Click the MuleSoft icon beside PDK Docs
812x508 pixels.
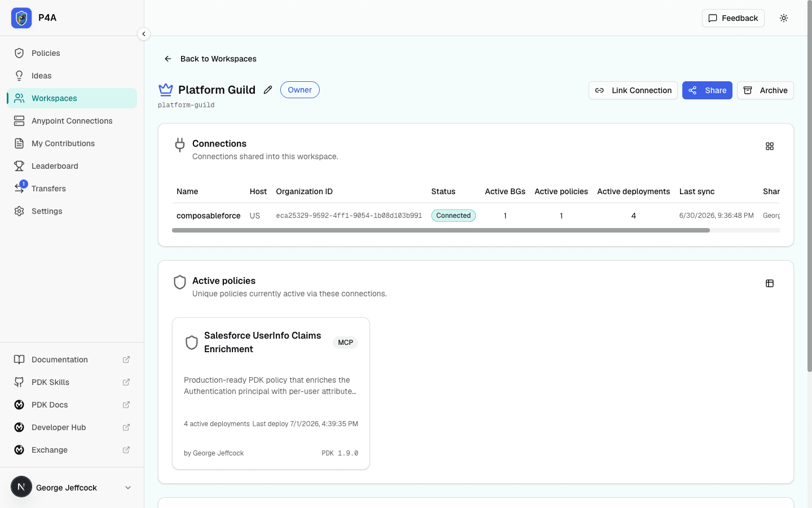(x=19, y=405)
